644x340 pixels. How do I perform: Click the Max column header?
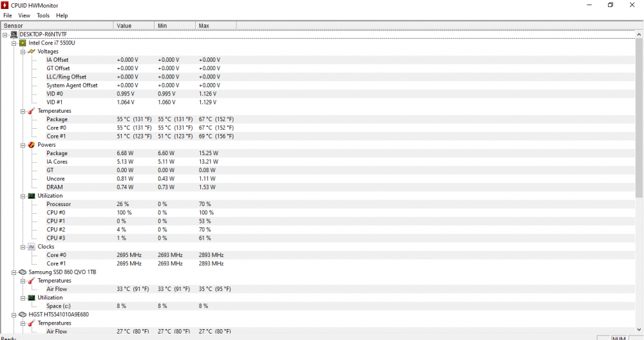(x=216, y=26)
